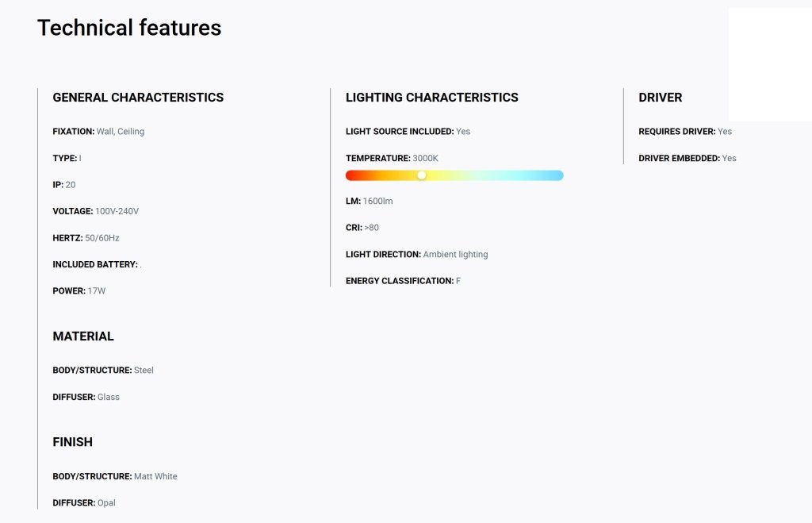This screenshot has height=523, width=812.
Task: Click the Requires Driver Yes value
Action: [725, 132]
